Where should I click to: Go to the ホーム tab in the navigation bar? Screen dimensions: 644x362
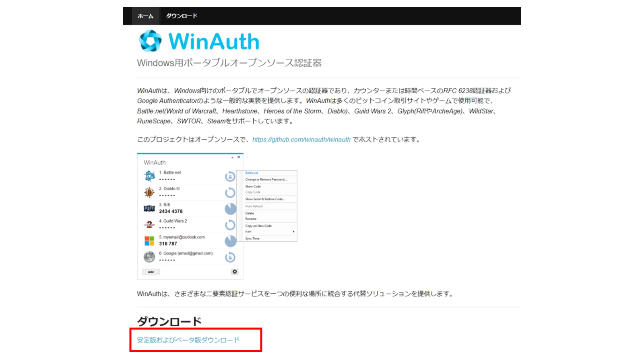pos(145,16)
